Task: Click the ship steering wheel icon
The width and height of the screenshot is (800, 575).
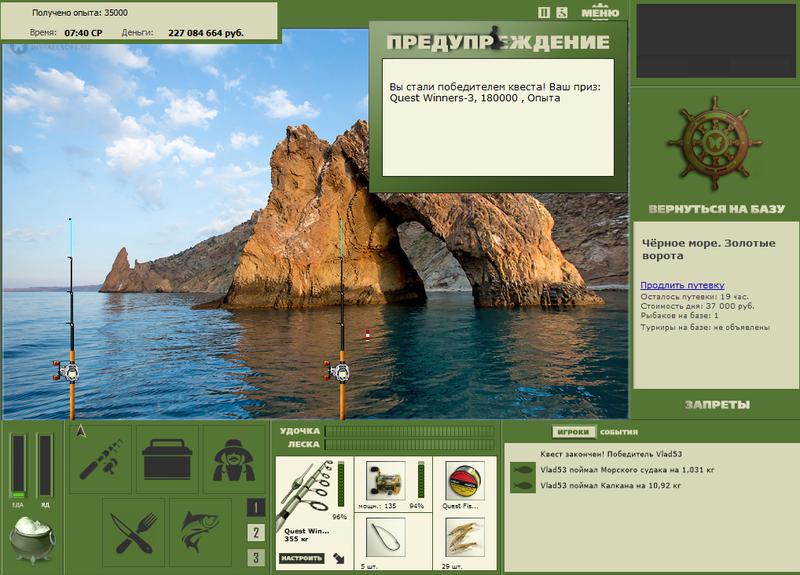Action: coord(714,144)
